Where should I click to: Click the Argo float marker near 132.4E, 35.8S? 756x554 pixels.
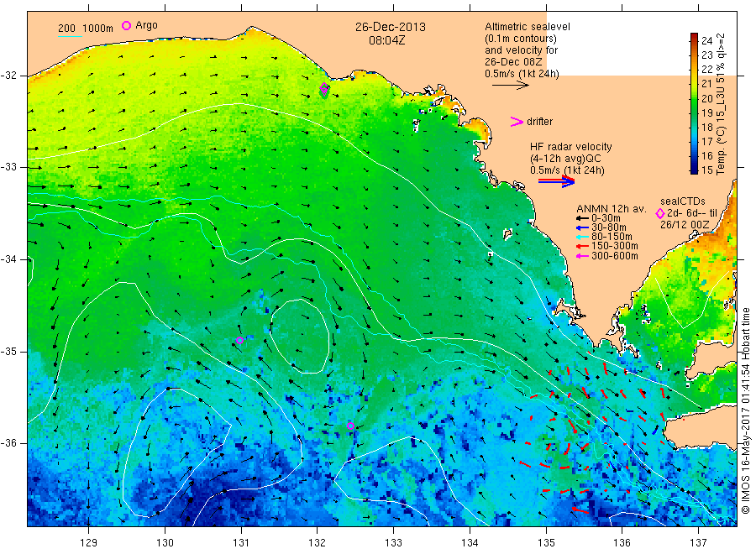click(x=350, y=426)
